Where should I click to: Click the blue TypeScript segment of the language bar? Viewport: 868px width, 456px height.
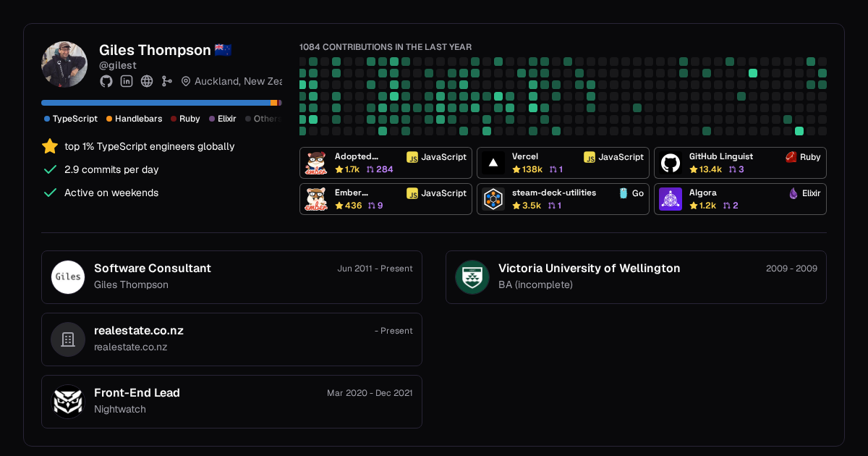click(156, 103)
